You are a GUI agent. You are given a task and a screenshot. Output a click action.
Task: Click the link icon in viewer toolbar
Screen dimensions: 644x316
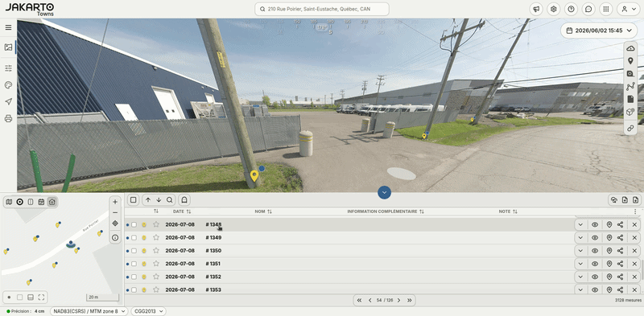pyautogui.click(x=630, y=129)
